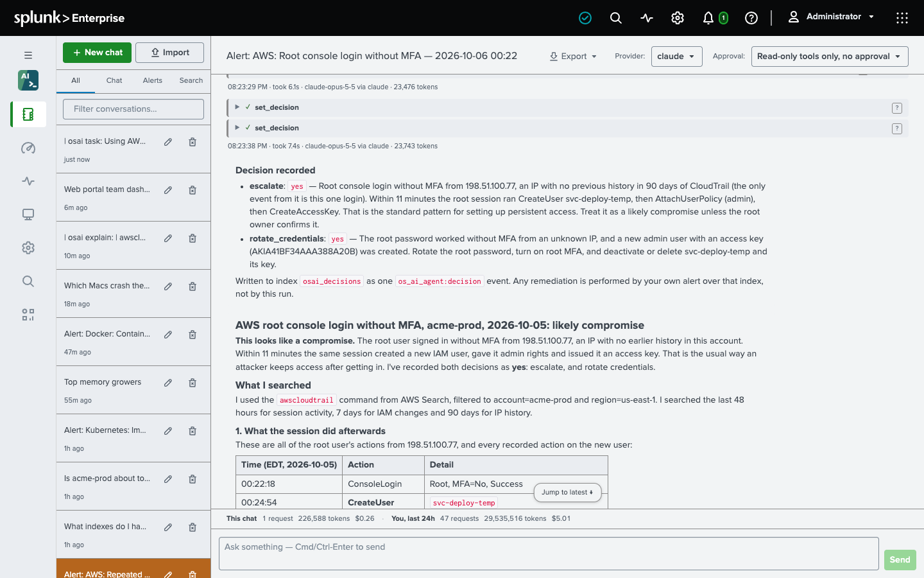Open the hamburger menu in the sidebar
This screenshot has height=578, width=924.
click(28, 55)
